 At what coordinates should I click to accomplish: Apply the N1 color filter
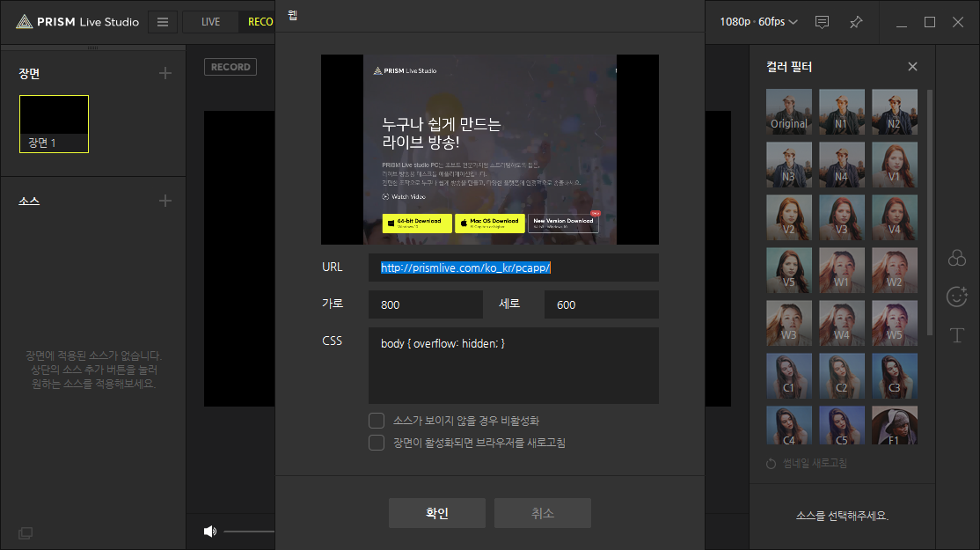coord(842,112)
